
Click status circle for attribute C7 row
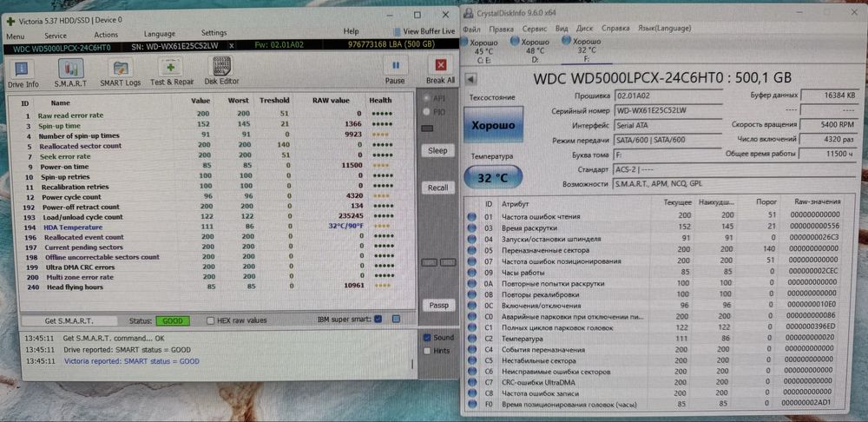(x=471, y=383)
